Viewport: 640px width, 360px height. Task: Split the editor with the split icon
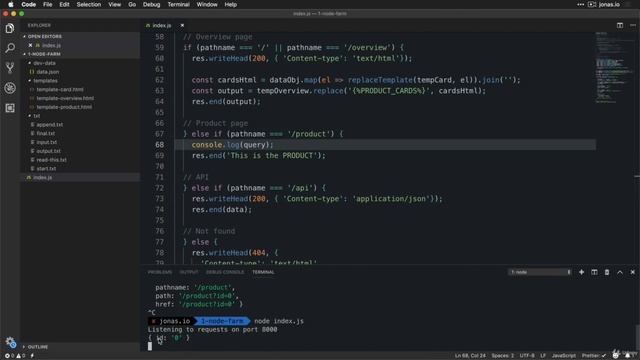(x=620, y=25)
